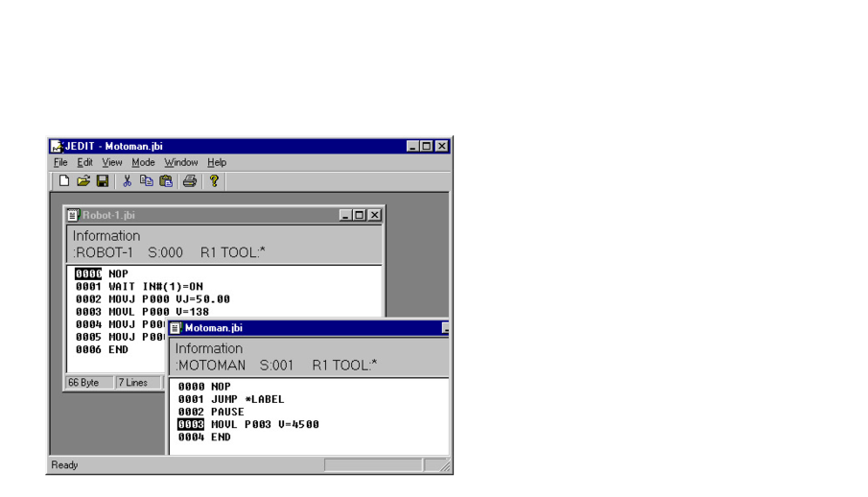The height and width of the screenshot is (497, 868).
Task: Click the Copy toolbar icon
Action: click(x=146, y=181)
